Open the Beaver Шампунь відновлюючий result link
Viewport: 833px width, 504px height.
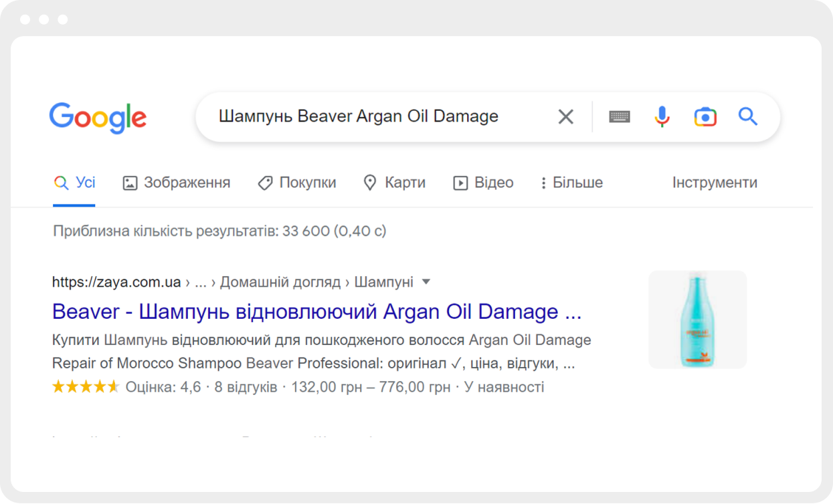tap(317, 312)
